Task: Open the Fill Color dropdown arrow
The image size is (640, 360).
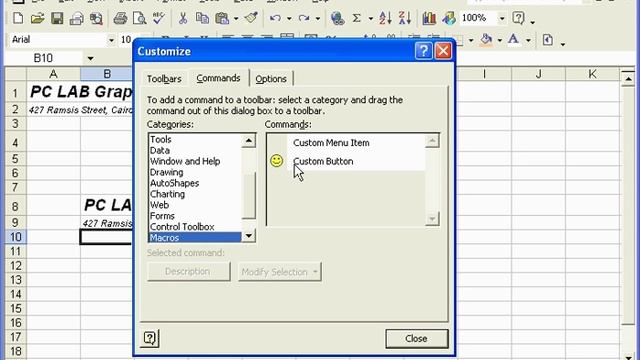Action: click(x=500, y=40)
